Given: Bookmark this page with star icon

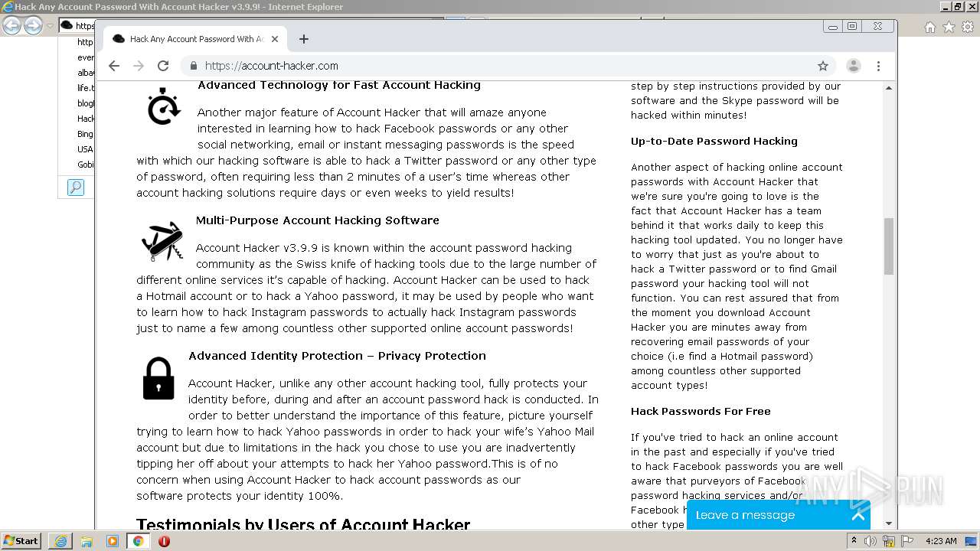Looking at the screenshot, I should coord(823,66).
